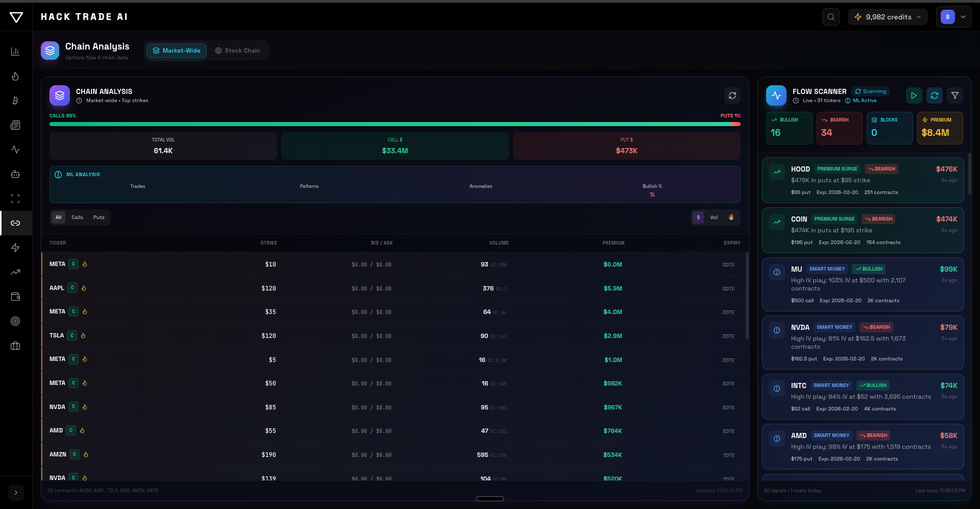Select the Bitcoin sidebar icon
Viewport: 980px width, 509px height.
tap(15, 101)
